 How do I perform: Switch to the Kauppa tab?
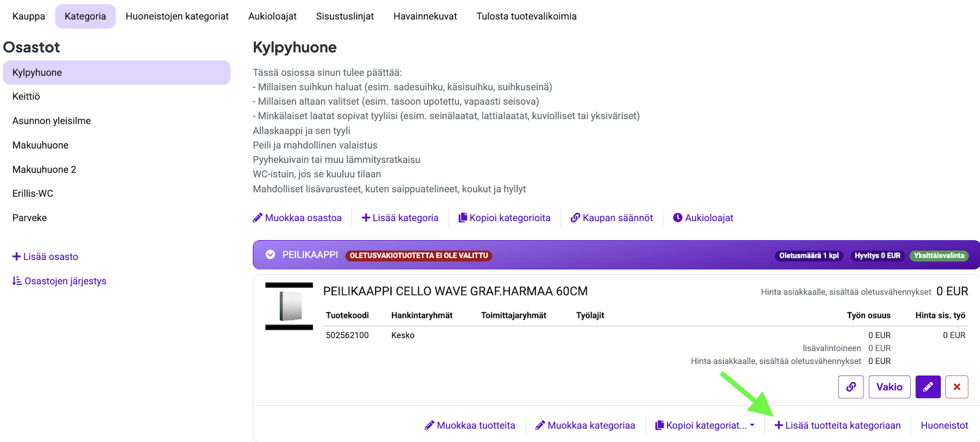click(x=29, y=16)
